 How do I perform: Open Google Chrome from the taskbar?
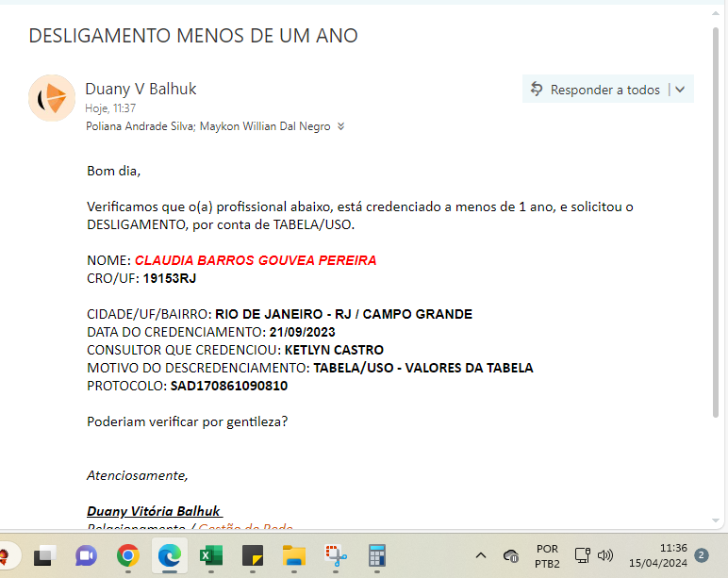click(x=128, y=555)
